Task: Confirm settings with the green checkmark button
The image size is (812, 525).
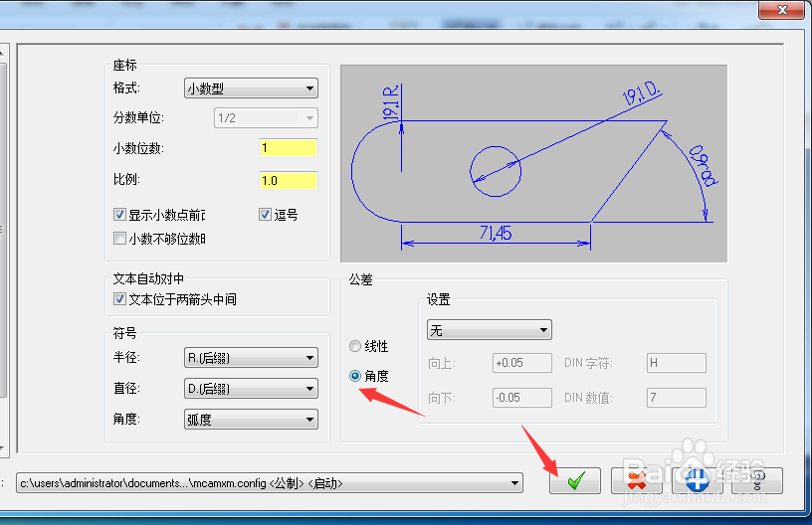Action: coord(575,480)
